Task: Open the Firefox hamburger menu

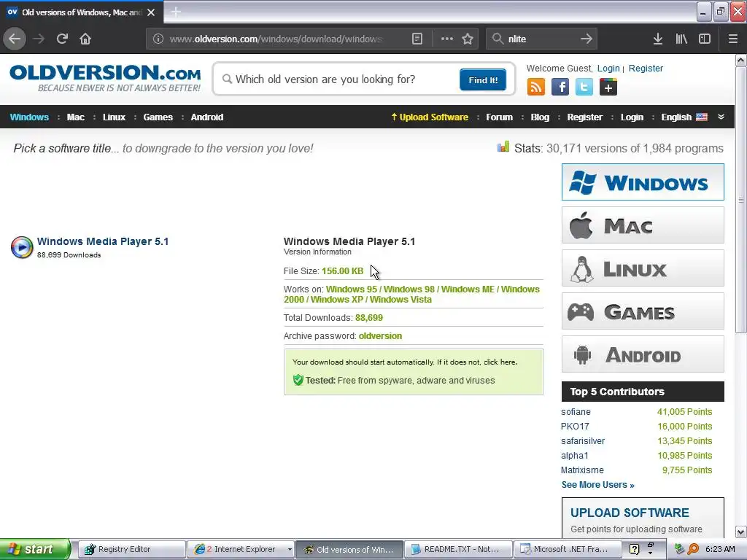Action: [x=732, y=39]
